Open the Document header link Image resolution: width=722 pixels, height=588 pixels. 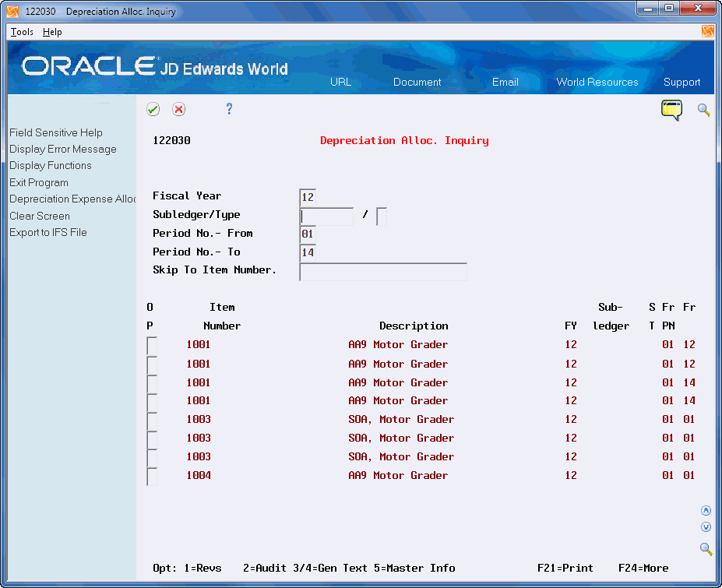[417, 82]
